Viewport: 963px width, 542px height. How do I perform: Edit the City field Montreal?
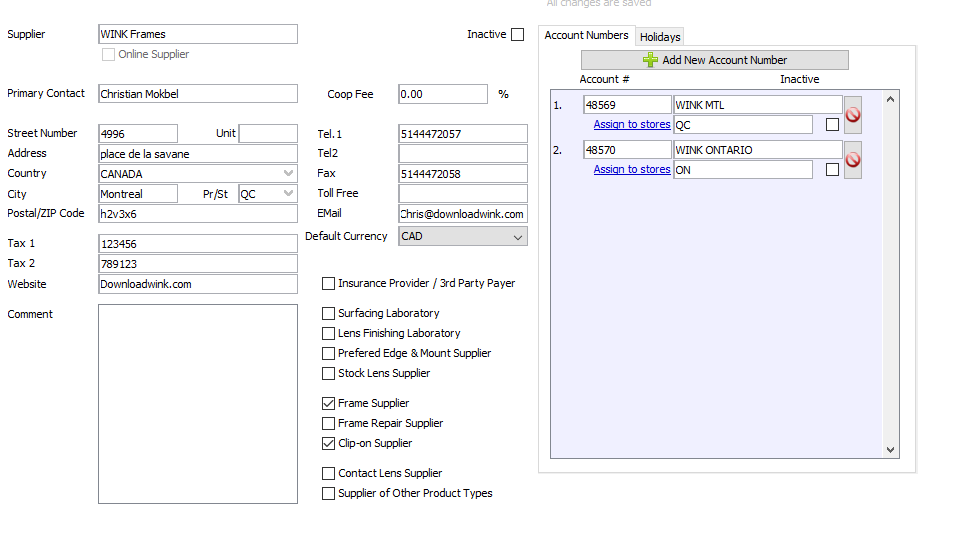[x=138, y=194]
